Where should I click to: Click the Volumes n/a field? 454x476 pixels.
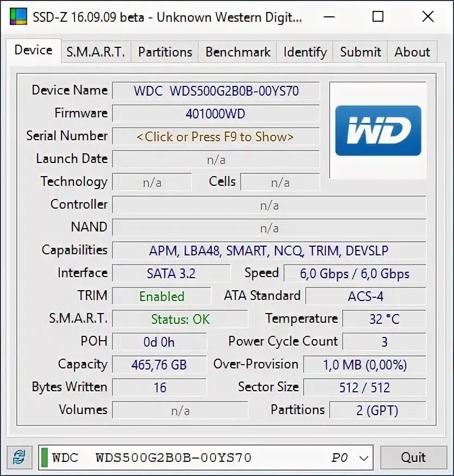tap(180, 410)
